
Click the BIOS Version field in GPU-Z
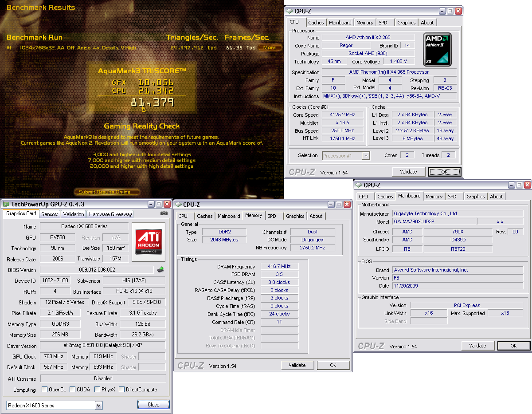pyautogui.click(x=96, y=270)
